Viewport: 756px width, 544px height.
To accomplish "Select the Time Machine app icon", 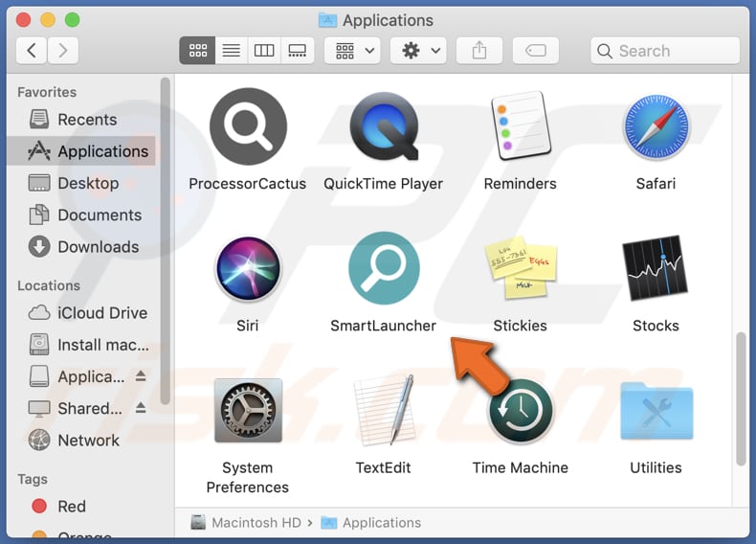I will pyautogui.click(x=521, y=411).
